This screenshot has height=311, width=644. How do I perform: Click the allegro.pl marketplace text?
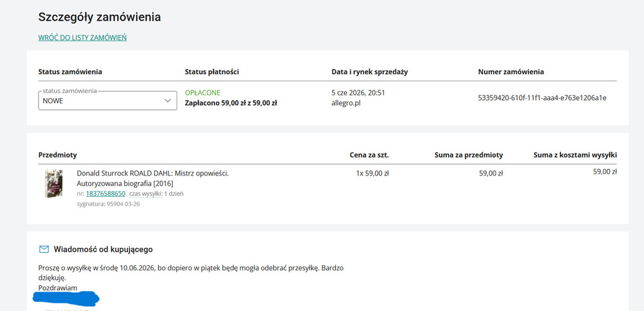click(347, 103)
